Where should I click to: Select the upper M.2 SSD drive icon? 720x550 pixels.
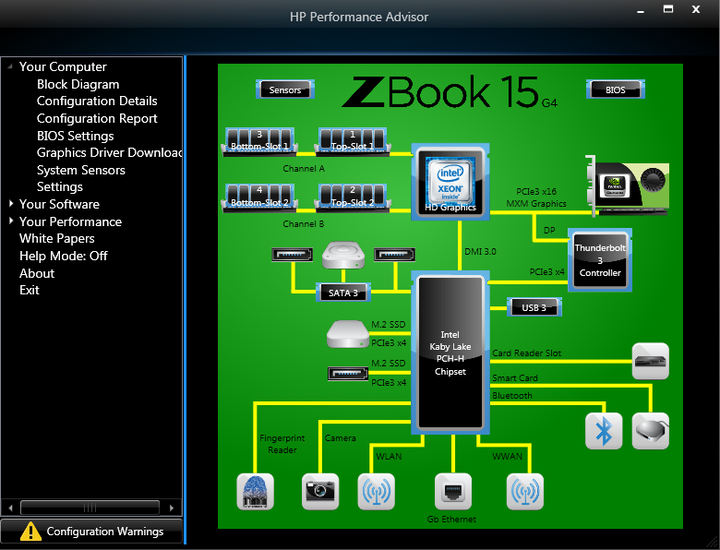click(348, 334)
